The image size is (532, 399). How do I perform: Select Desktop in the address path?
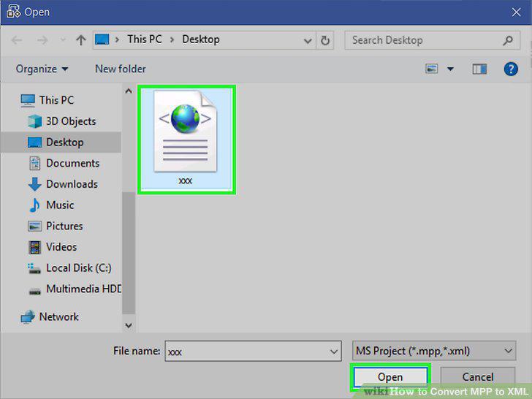[x=201, y=39]
